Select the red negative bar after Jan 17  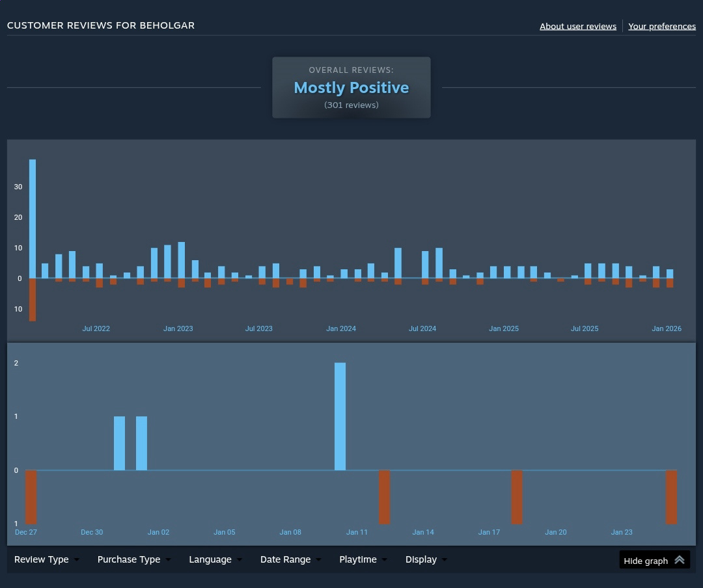pos(517,497)
